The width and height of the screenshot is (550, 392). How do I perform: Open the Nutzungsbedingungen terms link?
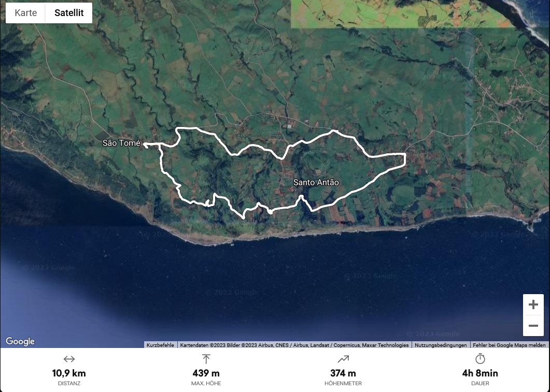pos(441,345)
